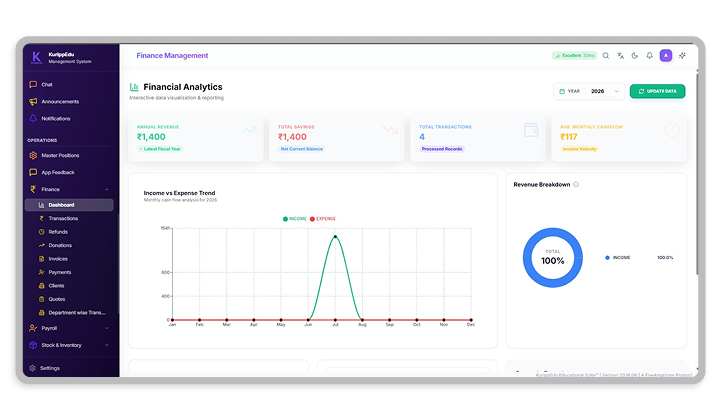Click the Processed Records tag
The width and height of the screenshot is (721, 420).
pos(442,149)
